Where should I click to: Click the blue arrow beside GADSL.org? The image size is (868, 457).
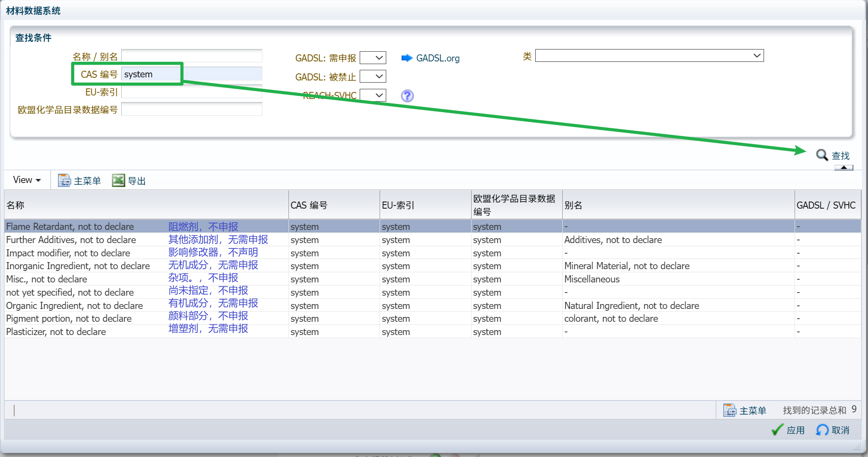pyautogui.click(x=407, y=58)
